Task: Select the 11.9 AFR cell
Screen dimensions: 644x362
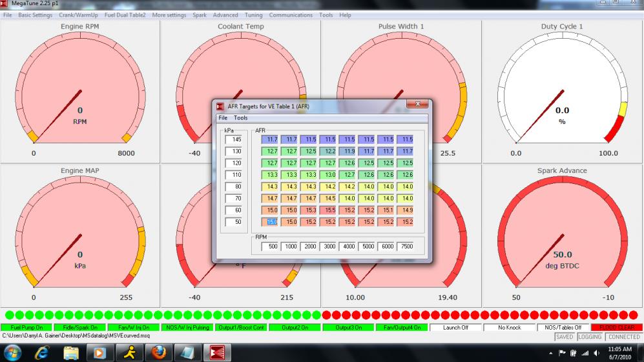Action: pos(347,152)
